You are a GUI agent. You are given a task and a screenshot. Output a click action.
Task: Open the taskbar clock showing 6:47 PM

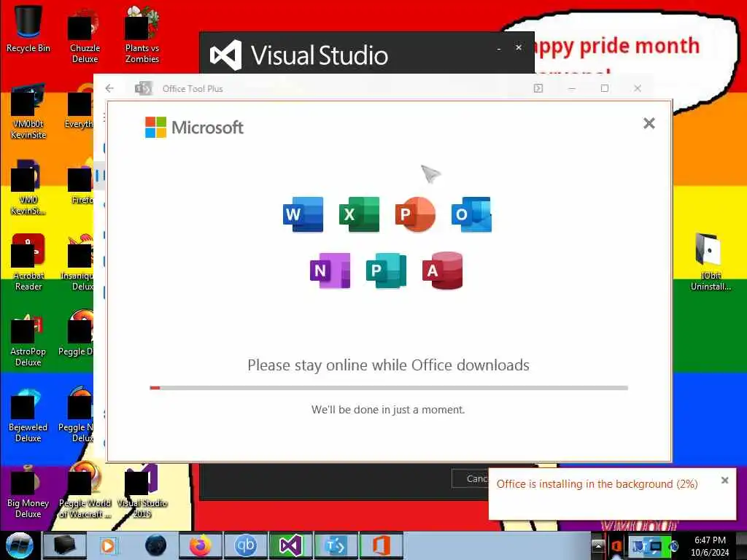point(710,546)
